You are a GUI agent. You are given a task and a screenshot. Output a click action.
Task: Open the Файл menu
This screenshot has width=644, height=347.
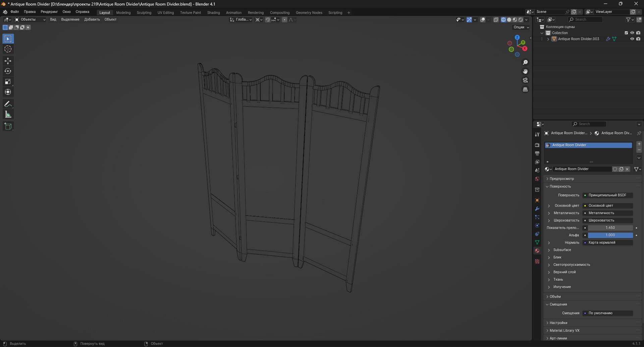click(x=15, y=12)
